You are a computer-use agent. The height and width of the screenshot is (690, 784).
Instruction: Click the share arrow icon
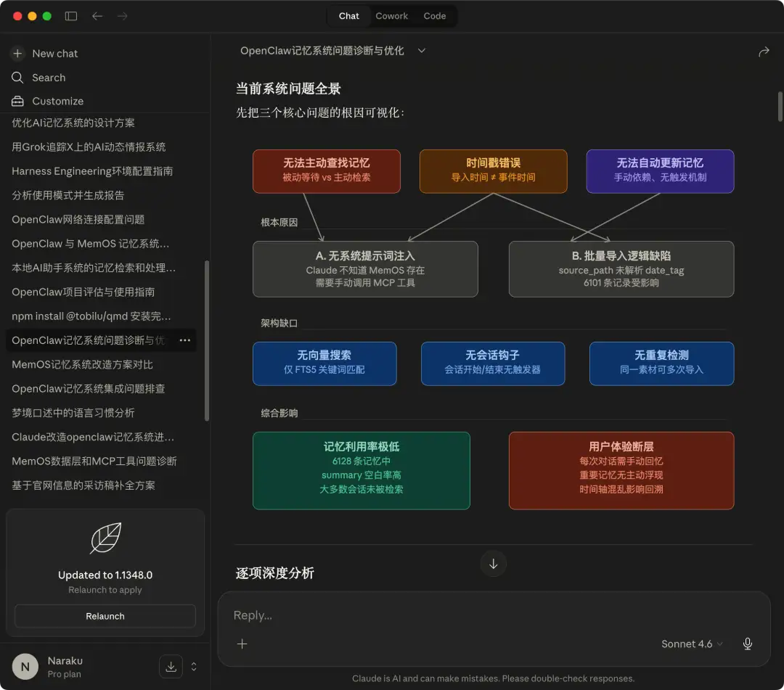764,52
